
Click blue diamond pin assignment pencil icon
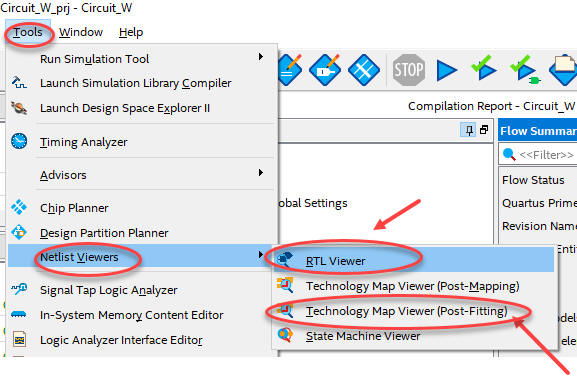point(325,70)
